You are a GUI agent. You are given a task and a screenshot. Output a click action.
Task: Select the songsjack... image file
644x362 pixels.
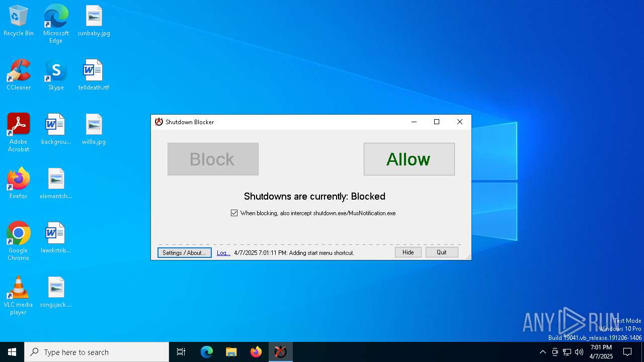tap(56, 292)
